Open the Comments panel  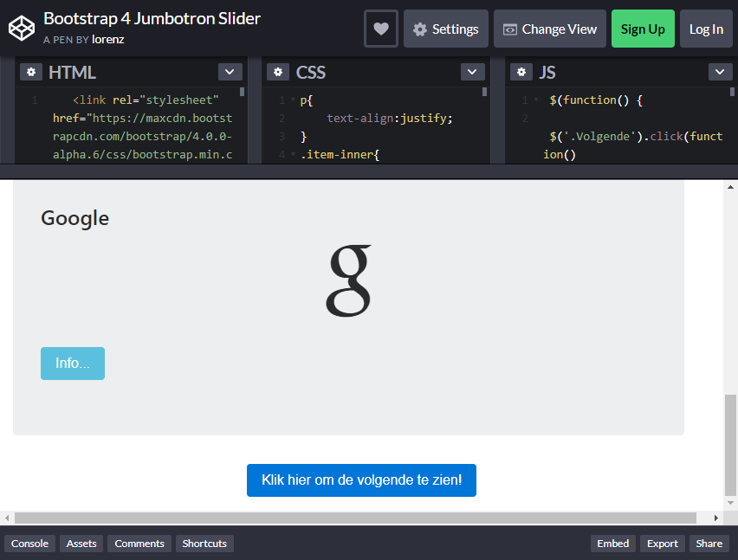[139, 544]
